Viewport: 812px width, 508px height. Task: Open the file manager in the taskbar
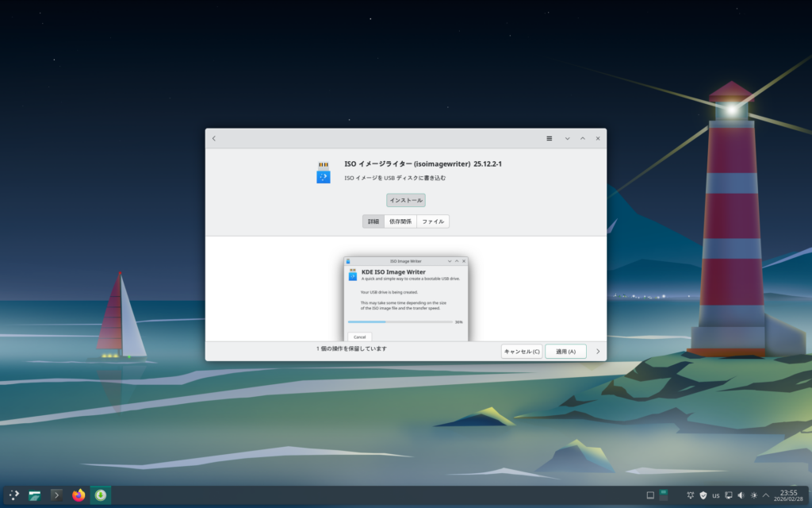click(35, 495)
